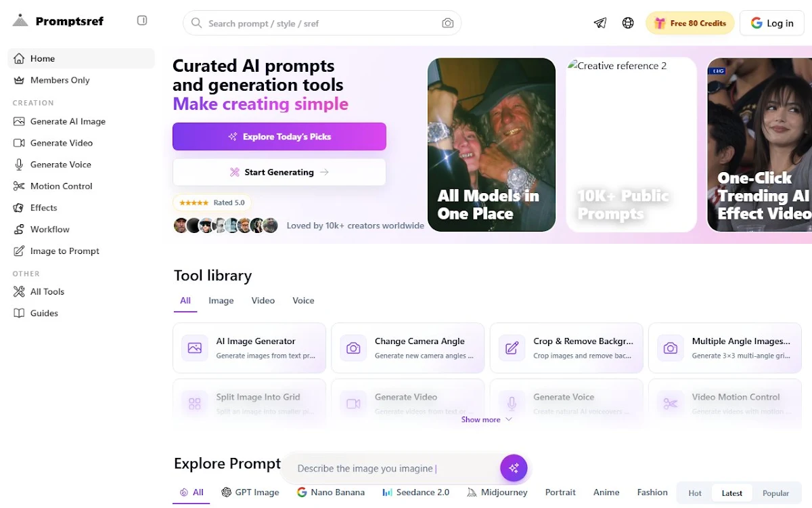Open sidebar Generate Video item
The width and height of the screenshot is (812, 508).
pos(81,143)
